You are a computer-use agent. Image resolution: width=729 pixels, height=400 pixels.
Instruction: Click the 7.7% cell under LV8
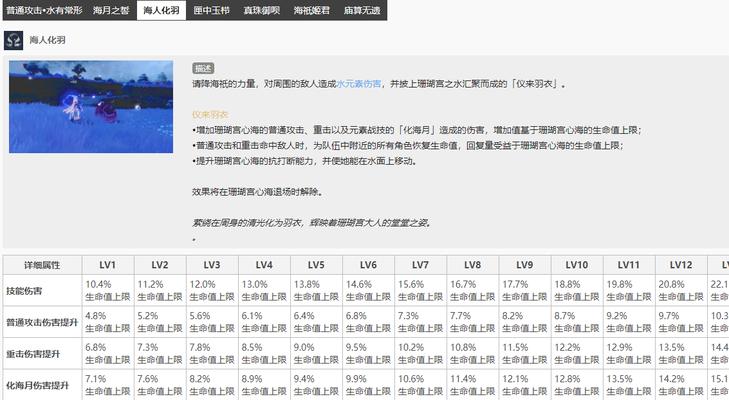click(472, 322)
